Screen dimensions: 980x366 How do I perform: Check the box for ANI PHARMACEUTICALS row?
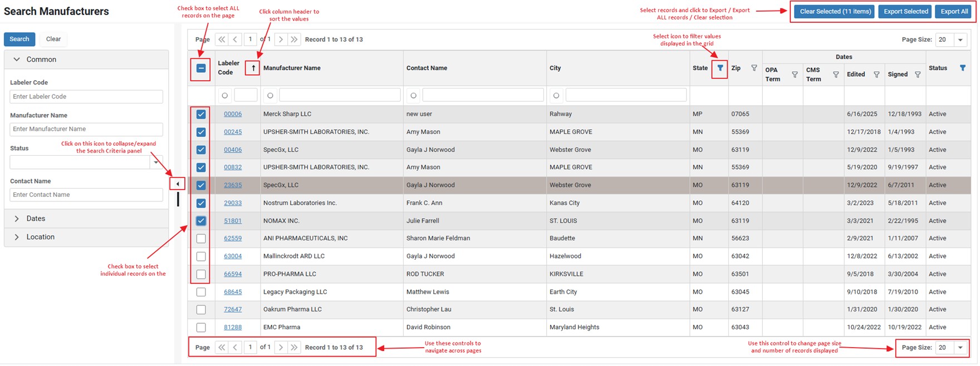pyautogui.click(x=201, y=239)
